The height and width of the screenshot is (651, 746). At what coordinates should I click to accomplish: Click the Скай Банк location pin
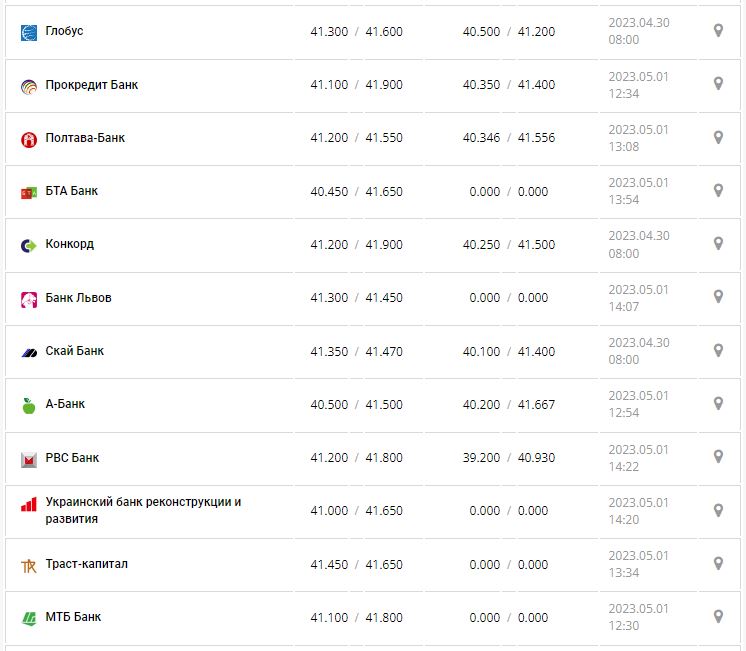tap(718, 350)
